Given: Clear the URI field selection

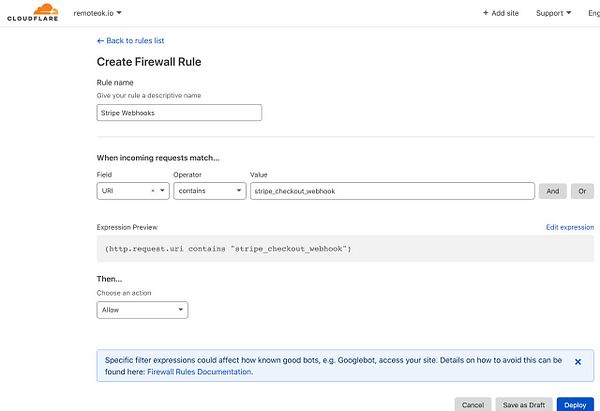Looking at the screenshot, I should point(153,190).
